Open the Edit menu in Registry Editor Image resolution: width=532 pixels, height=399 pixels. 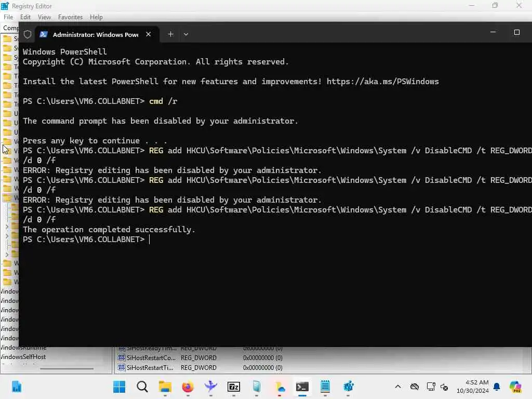click(25, 17)
